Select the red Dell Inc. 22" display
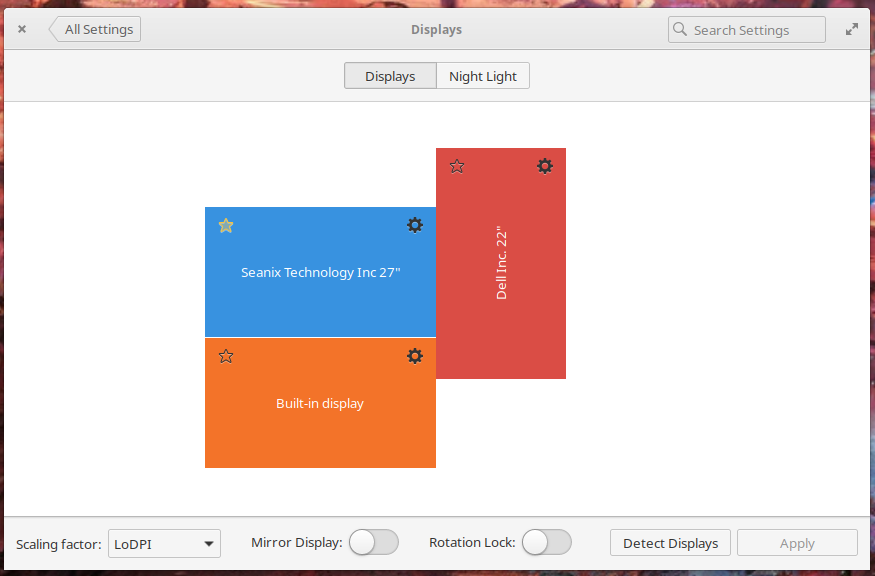 click(x=501, y=263)
